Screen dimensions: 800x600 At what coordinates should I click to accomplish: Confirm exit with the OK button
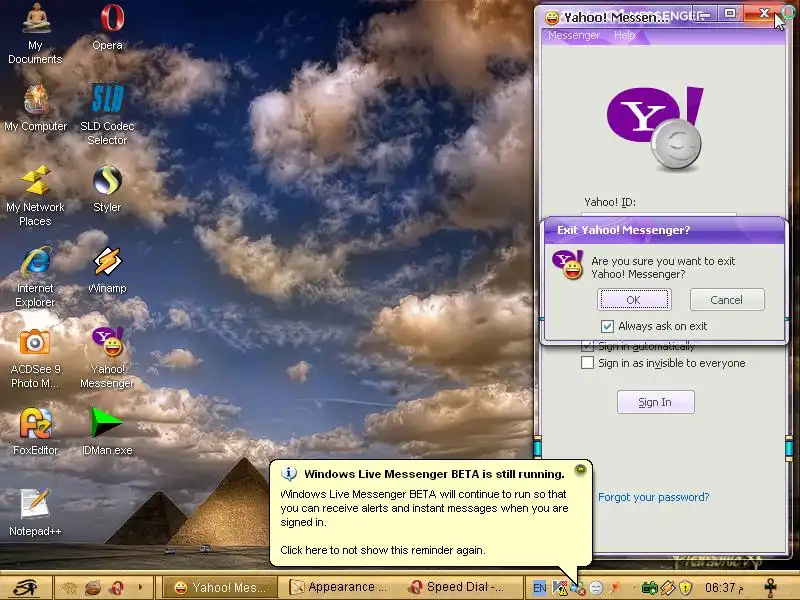tap(634, 299)
